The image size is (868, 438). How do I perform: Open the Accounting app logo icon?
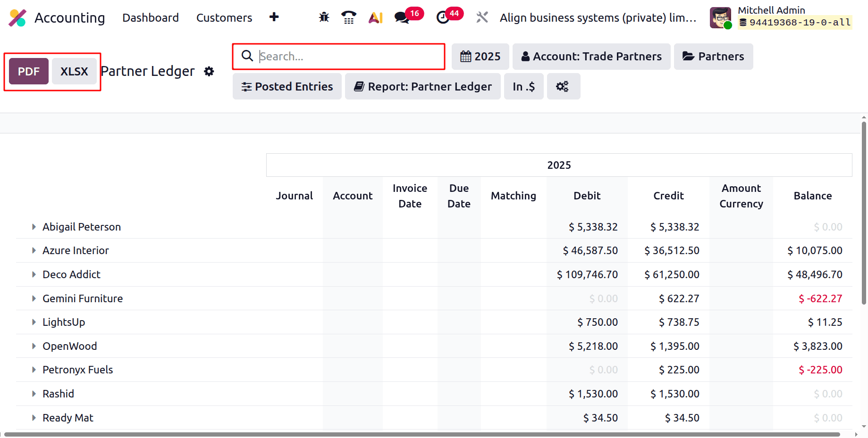17,18
